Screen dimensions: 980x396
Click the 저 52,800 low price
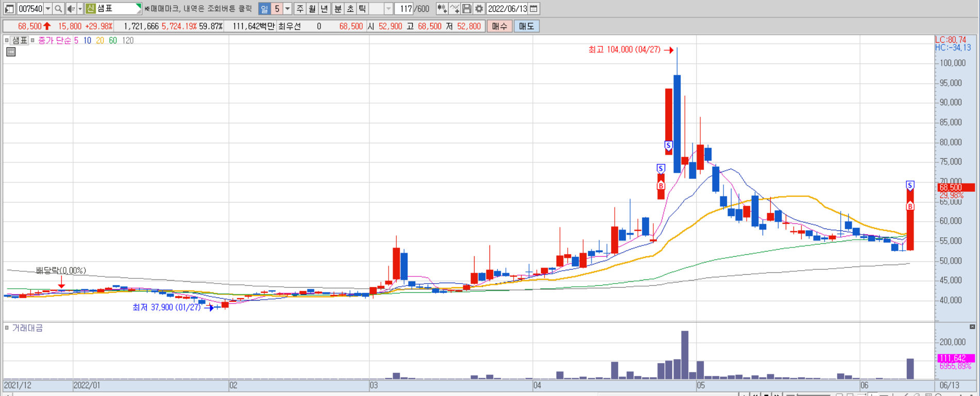tap(463, 26)
